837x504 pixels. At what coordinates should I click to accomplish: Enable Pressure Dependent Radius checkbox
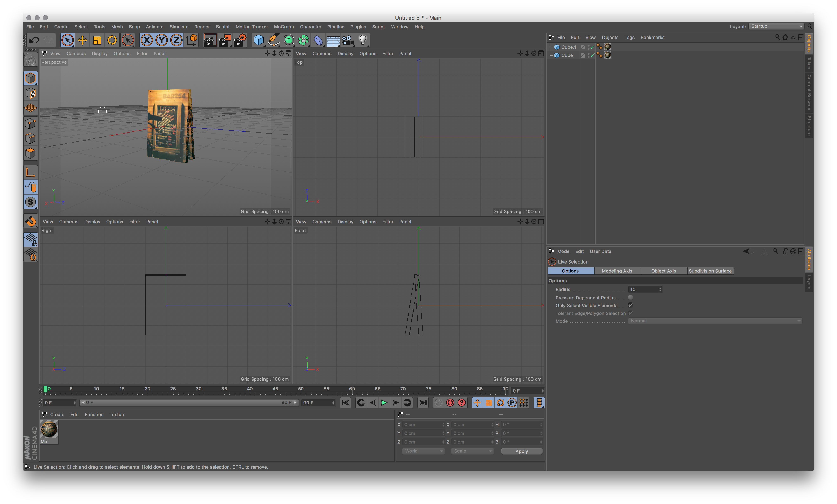(630, 297)
